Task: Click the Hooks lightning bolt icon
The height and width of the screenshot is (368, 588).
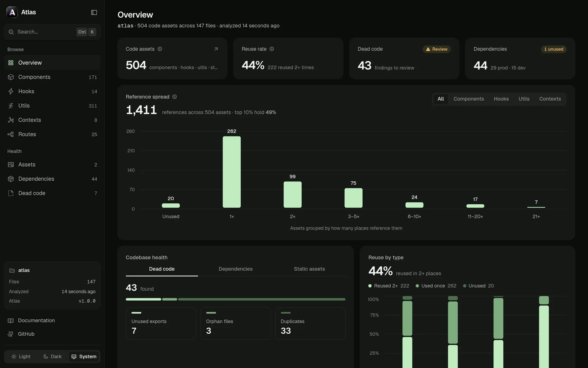Action: point(11,91)
